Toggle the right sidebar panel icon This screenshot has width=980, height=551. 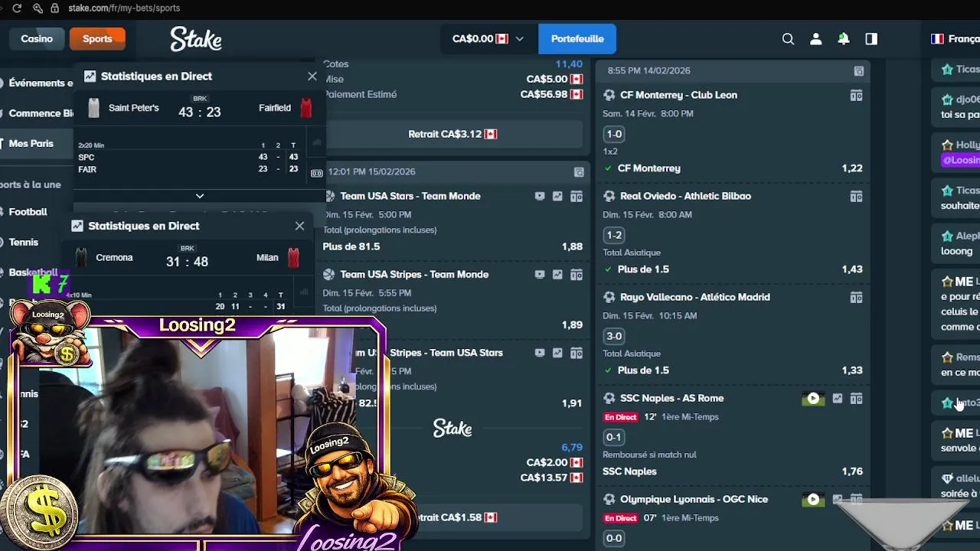coord(871,39)
